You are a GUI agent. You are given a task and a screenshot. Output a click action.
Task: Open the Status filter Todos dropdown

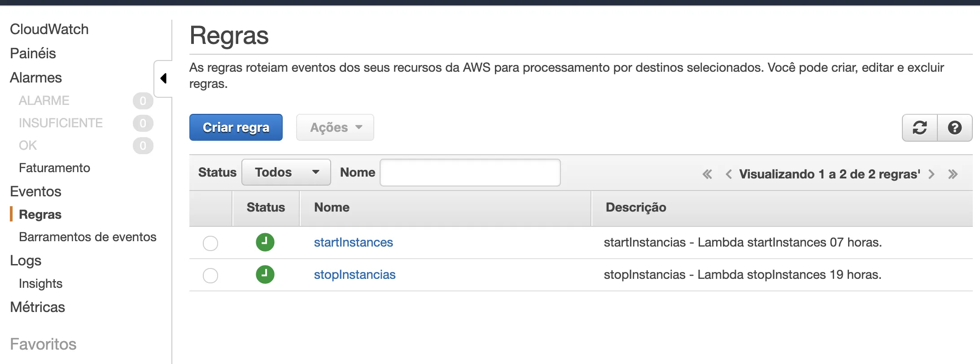click(x=286, y=172)
